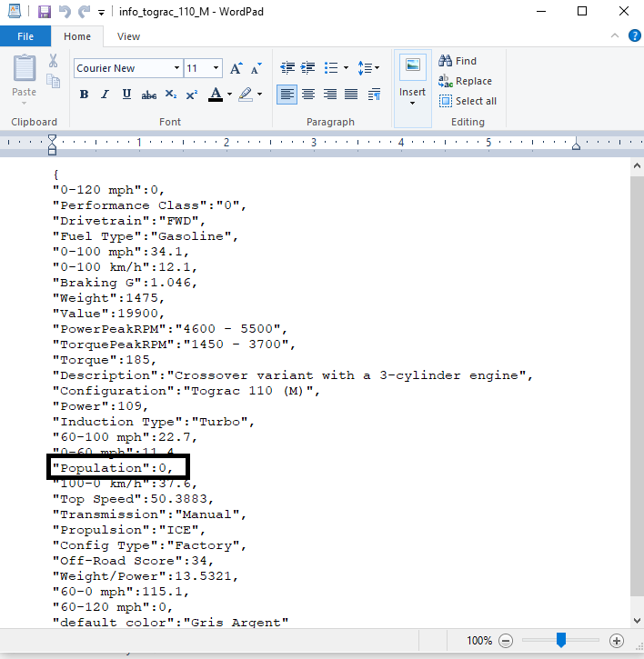Collapse the ribbon with the chevron
The height and width of the screenshot is (659, 644).
click(615, 35)
